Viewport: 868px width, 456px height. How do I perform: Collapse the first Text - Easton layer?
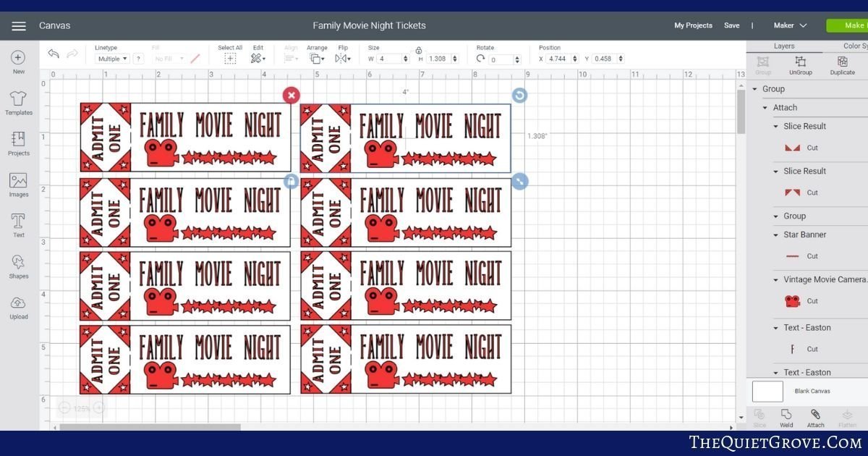776,328
